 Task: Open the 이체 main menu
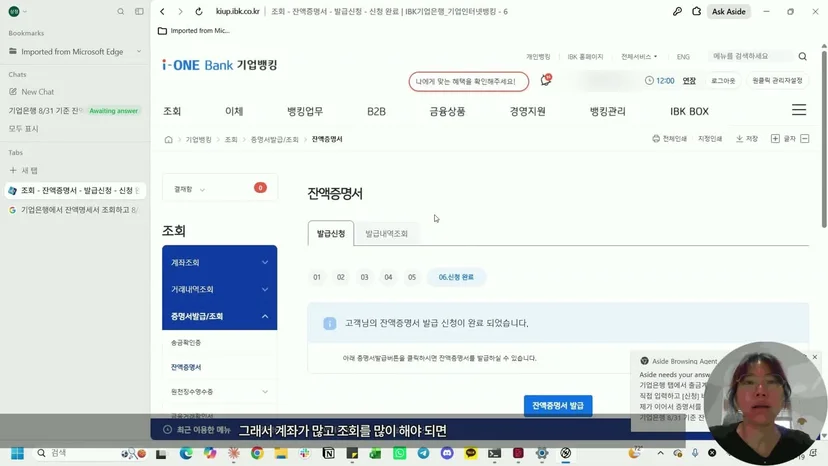[x=234, y=111]
